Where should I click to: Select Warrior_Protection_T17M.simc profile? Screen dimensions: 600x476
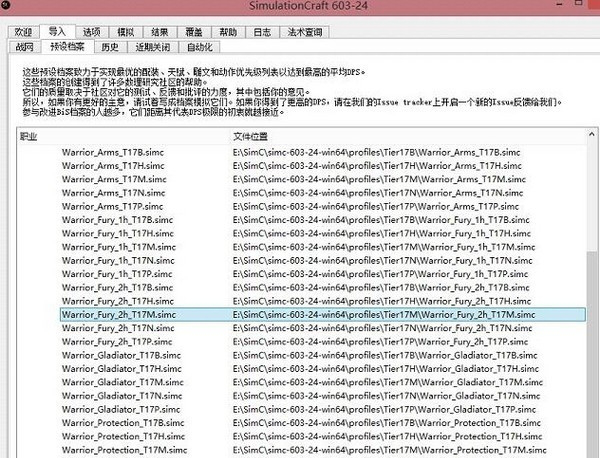(124, 450)
